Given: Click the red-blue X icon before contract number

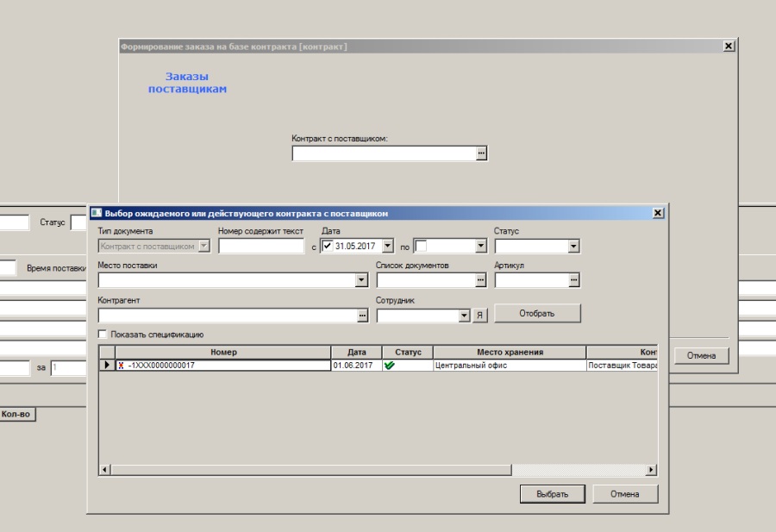Looking at the screenshot, I should pos(121,366).
